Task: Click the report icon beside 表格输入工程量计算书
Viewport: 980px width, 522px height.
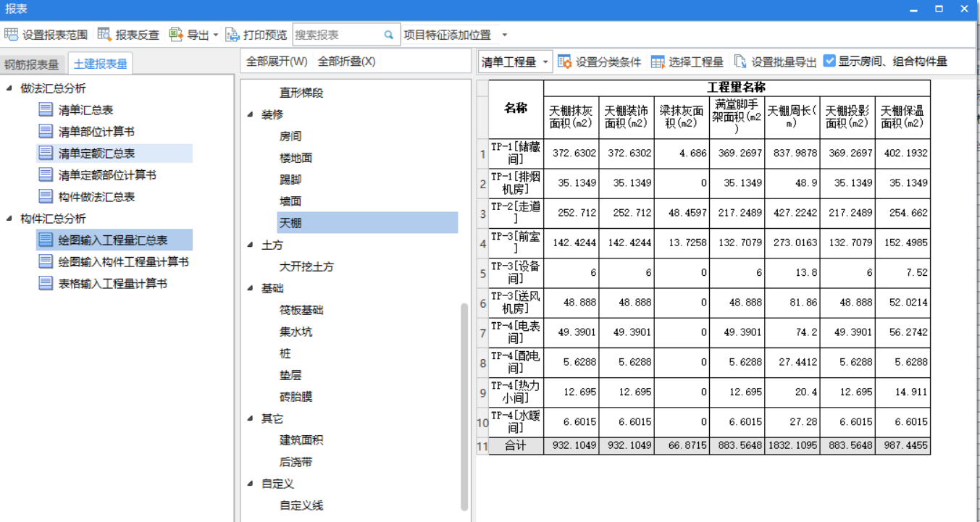Action: pos(46,284)
